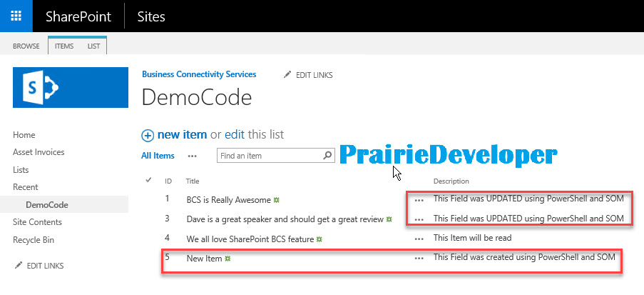Image resolution: width=644 pixels, height=295 pixels.
Task: Click the green new-item star beside BCS is Really Awesome
Action: (x=277, y=200)
